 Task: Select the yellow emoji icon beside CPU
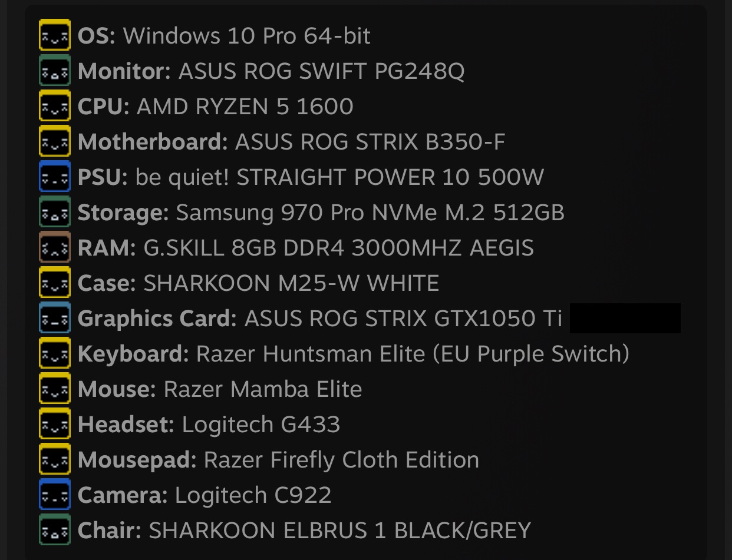pyautogui.click(x=55, y=105)
